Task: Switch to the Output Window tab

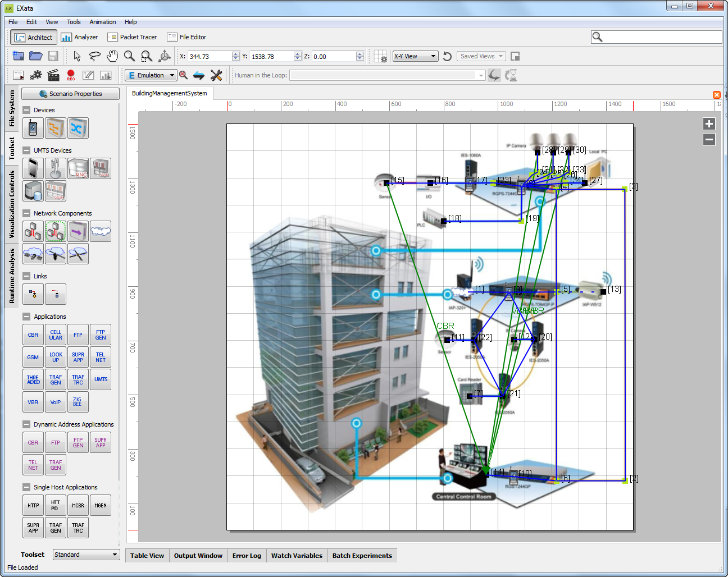Action: (198, 556)
